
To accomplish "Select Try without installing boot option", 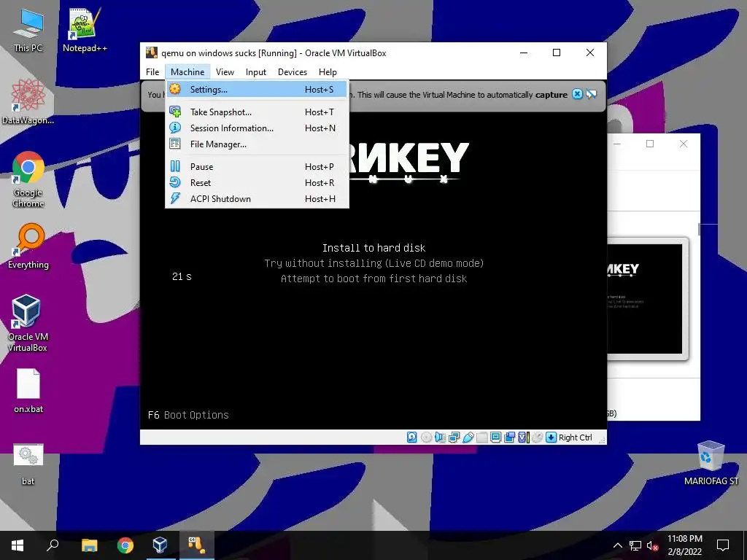I will coord(373,262).
